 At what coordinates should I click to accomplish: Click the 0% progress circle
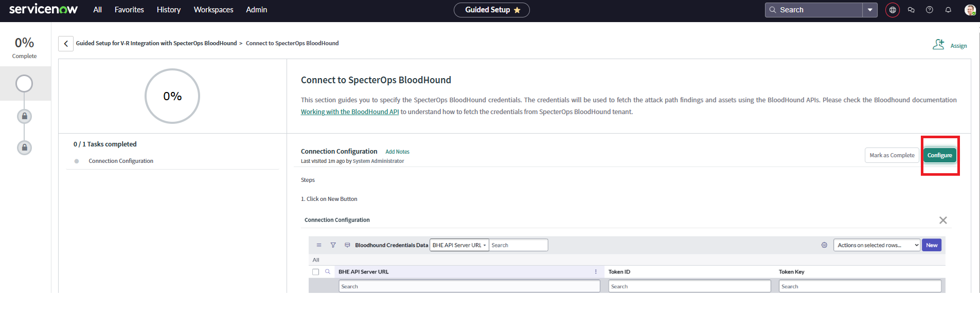coord(172,96)
